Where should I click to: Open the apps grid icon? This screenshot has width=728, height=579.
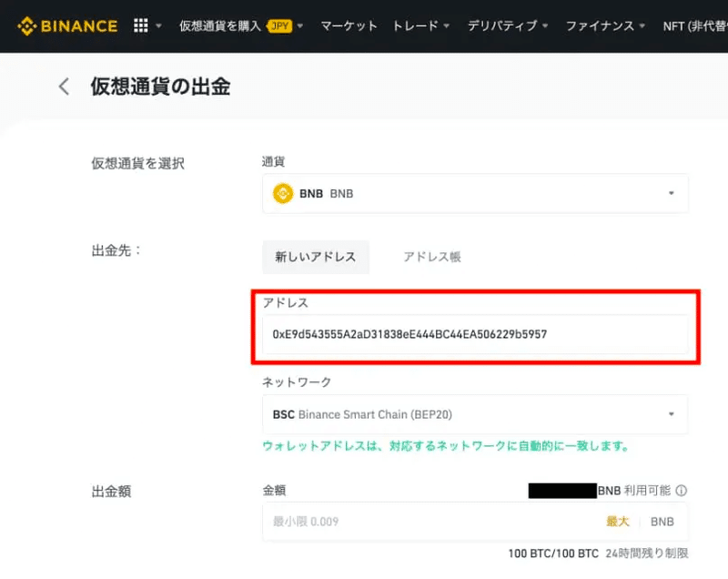coord(141,25)
